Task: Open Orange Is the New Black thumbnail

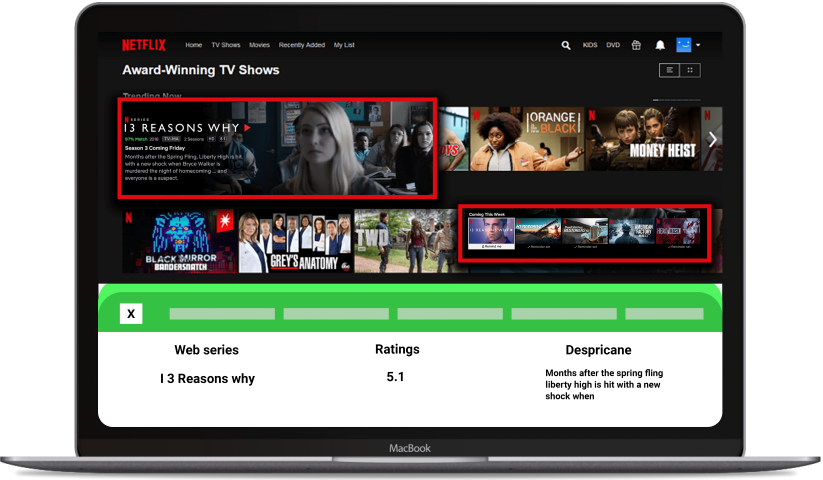Action: pyautogui.click(x=526, y=139)
